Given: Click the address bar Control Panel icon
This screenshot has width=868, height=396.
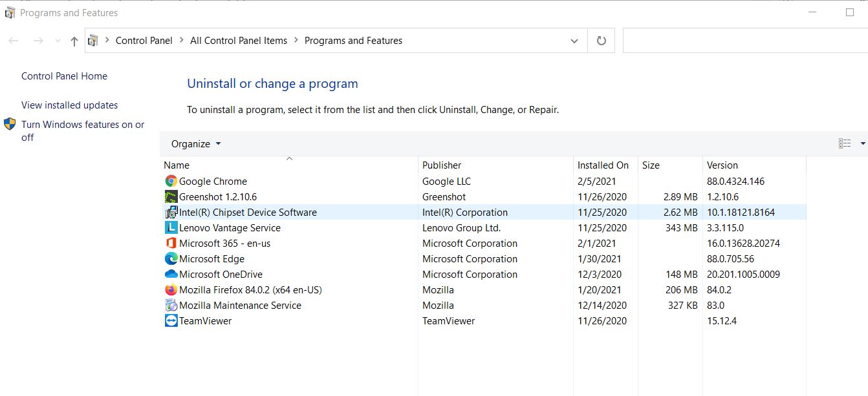Looking at the screenshot, I should click(x=93, y=41).
